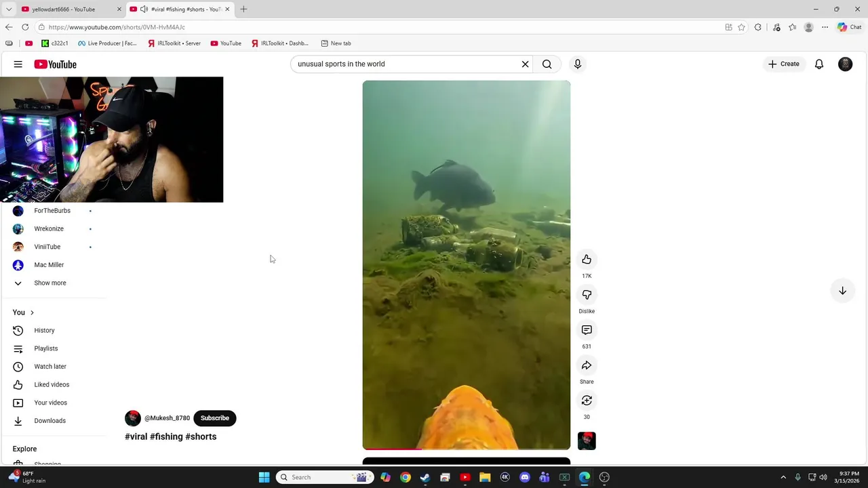
Task: Go to the YouTube home logo
Action: (x=56, y=64)
